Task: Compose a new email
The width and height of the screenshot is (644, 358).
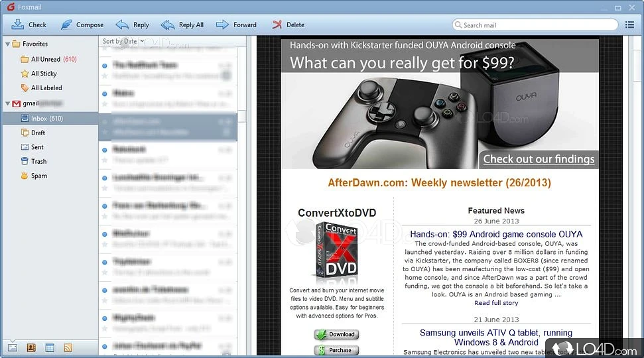Action: tap(82, 25)
